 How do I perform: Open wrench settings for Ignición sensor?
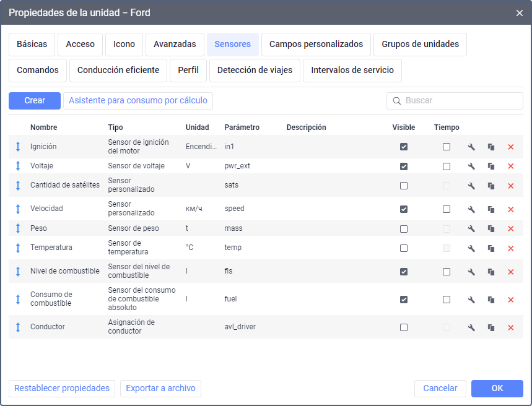pyautogui.click(x=471, y=147)
